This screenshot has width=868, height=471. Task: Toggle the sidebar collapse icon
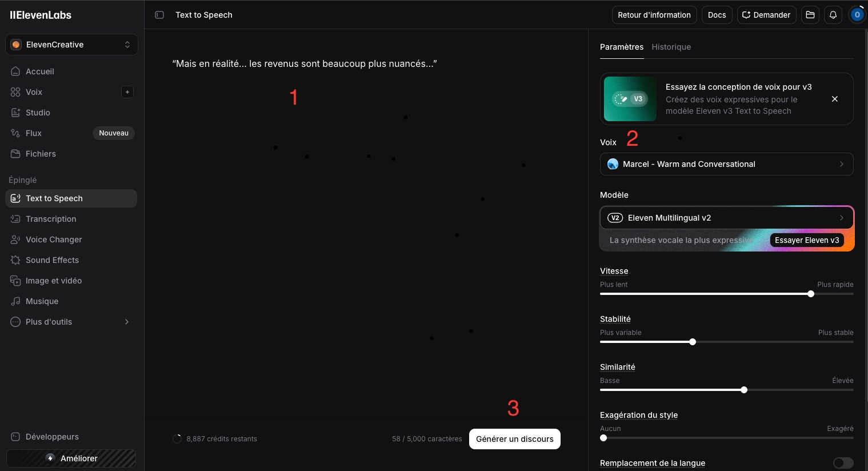(x=159, y=15)
